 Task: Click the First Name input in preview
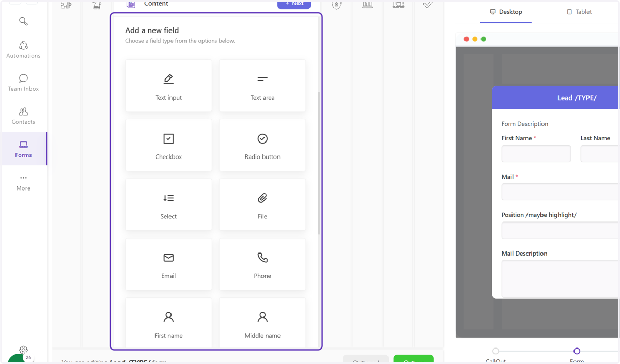point(536,153)
